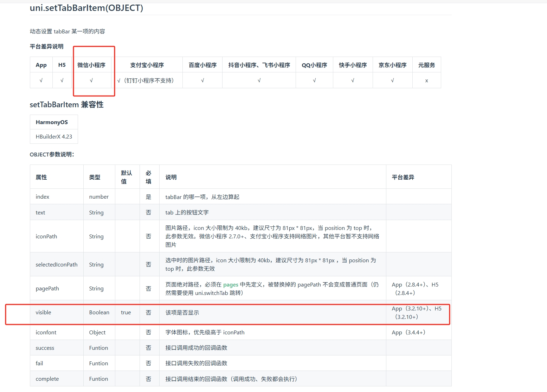Select the 'App' platform header cell

(x=41, y=65)
